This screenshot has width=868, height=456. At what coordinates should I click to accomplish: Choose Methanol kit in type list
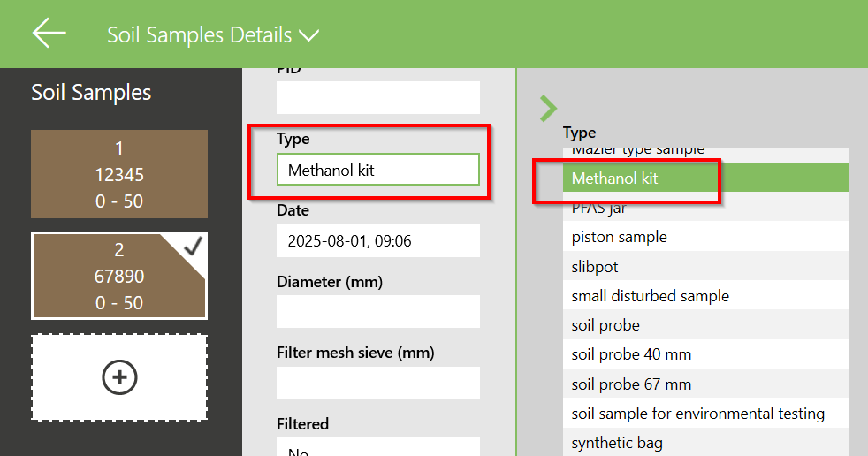704,179
